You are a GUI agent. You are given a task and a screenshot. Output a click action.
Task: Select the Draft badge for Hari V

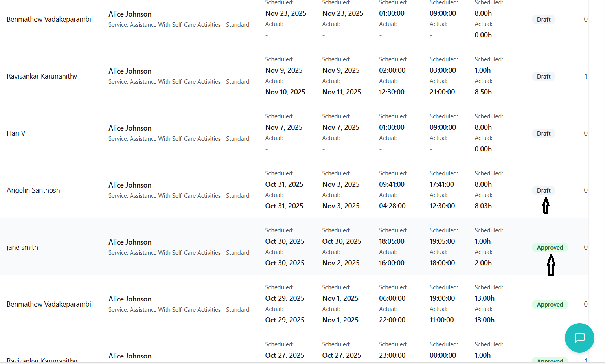click(x=544, y=134)
